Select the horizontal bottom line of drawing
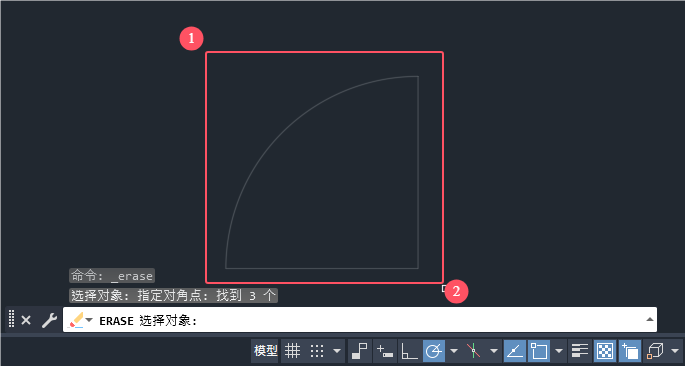This screenshot has width=685, height=366. (x=322, y=268)
